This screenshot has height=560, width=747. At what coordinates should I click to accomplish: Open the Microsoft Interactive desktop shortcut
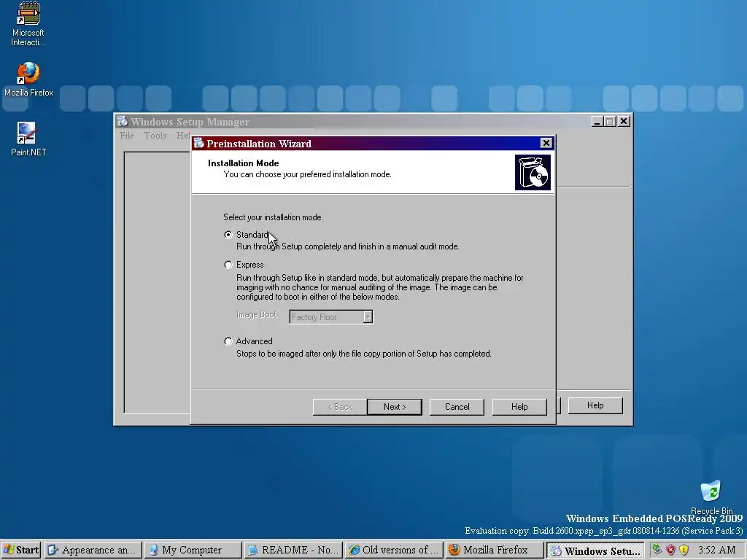click(x=28, y=24)
